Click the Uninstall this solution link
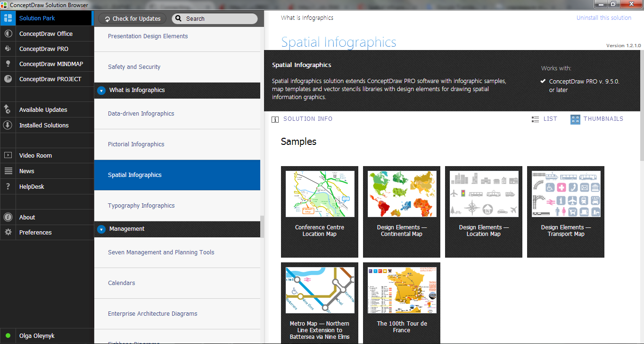The width and height of the screenshot is (644, 344). (603, 18)
